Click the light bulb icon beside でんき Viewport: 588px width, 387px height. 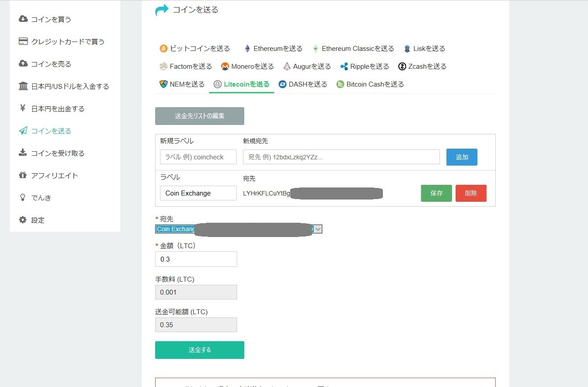[x=23, y=197]
